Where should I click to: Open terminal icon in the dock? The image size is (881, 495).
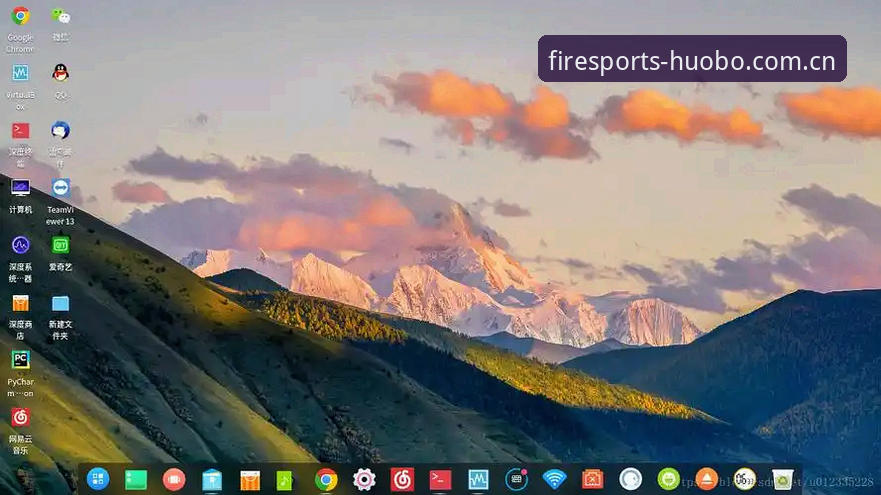tap(440, 479)
